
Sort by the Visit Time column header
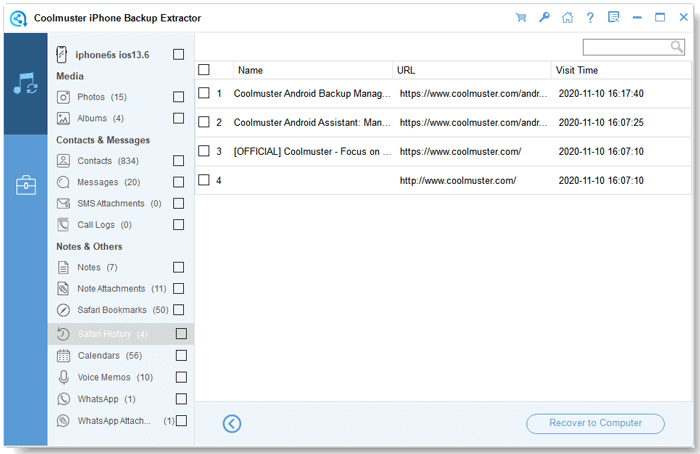click(x=621, y=70)
